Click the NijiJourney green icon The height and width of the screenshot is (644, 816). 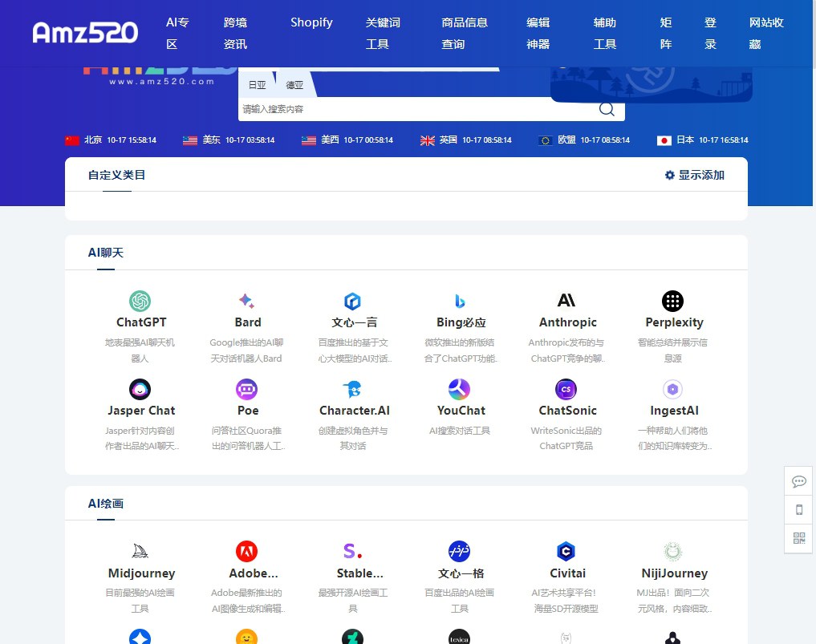[x=672, y=552]
